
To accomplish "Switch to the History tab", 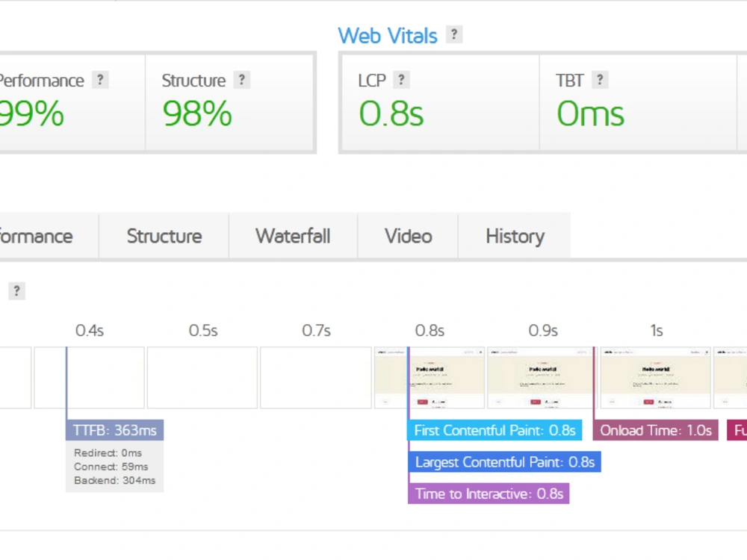I will 515,236.
